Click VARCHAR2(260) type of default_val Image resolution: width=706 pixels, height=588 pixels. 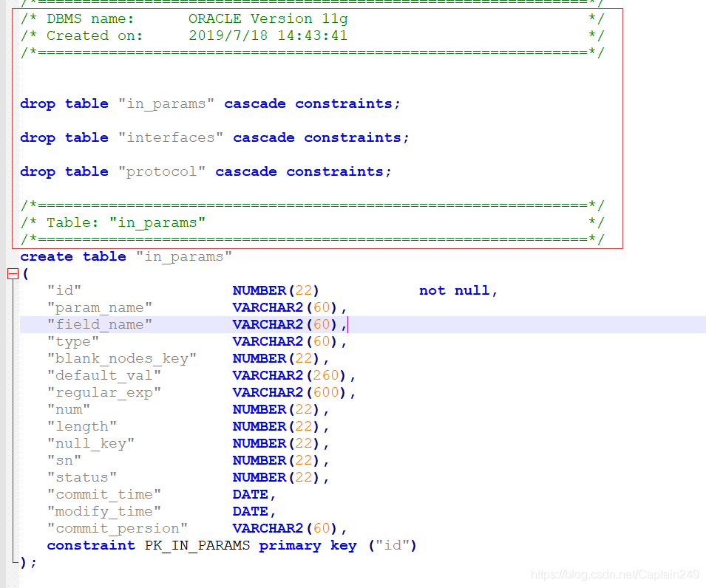(x=289, y=375)
